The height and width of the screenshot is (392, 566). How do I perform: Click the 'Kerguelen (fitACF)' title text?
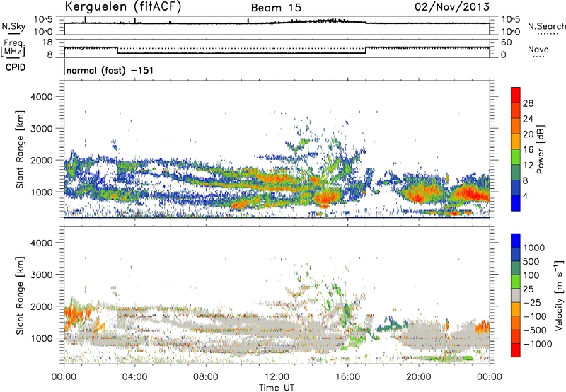(x=122, y=6)
